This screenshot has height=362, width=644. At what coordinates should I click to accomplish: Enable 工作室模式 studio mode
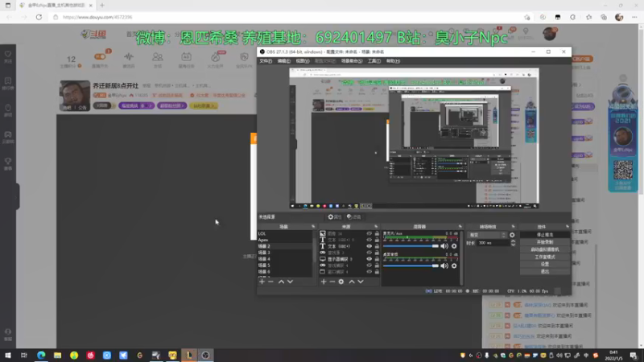[545, 257]
